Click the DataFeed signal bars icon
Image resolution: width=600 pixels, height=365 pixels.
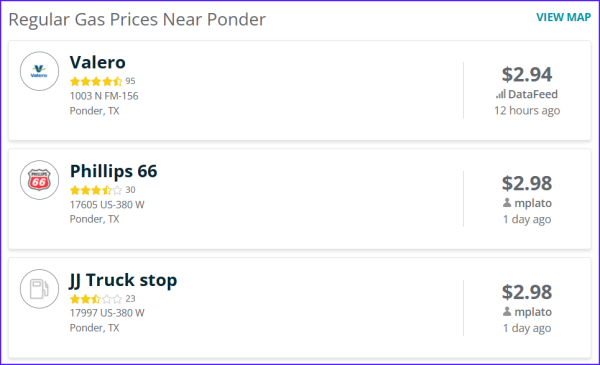(501, 94)
